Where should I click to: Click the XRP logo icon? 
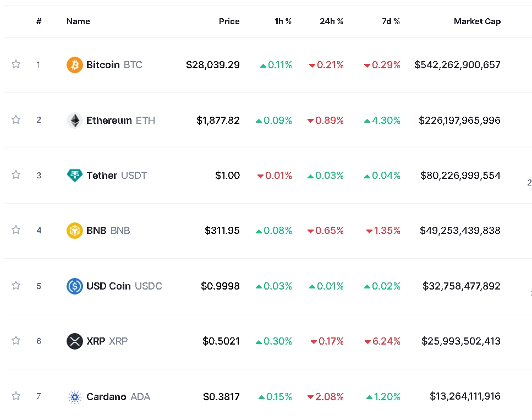pos(74,341)
